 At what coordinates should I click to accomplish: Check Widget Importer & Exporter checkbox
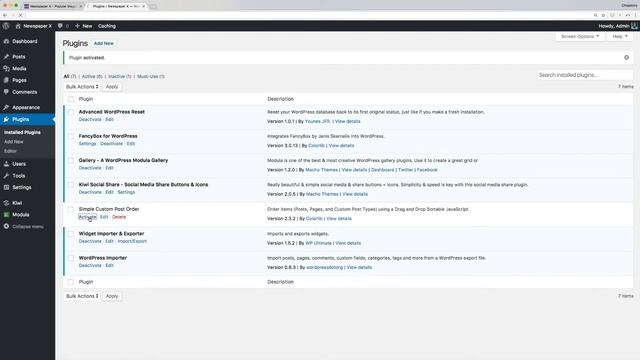pos(71,234)
